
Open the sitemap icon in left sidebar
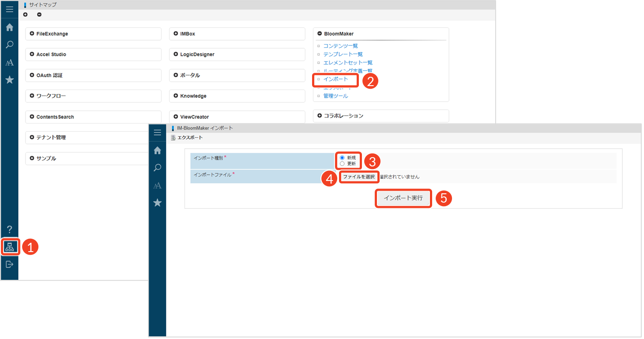[x=9, y=247]
